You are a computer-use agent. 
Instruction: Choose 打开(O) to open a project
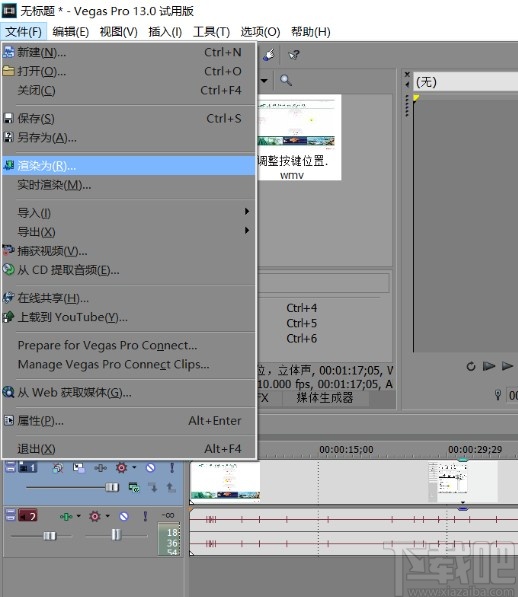pos(129,71)
